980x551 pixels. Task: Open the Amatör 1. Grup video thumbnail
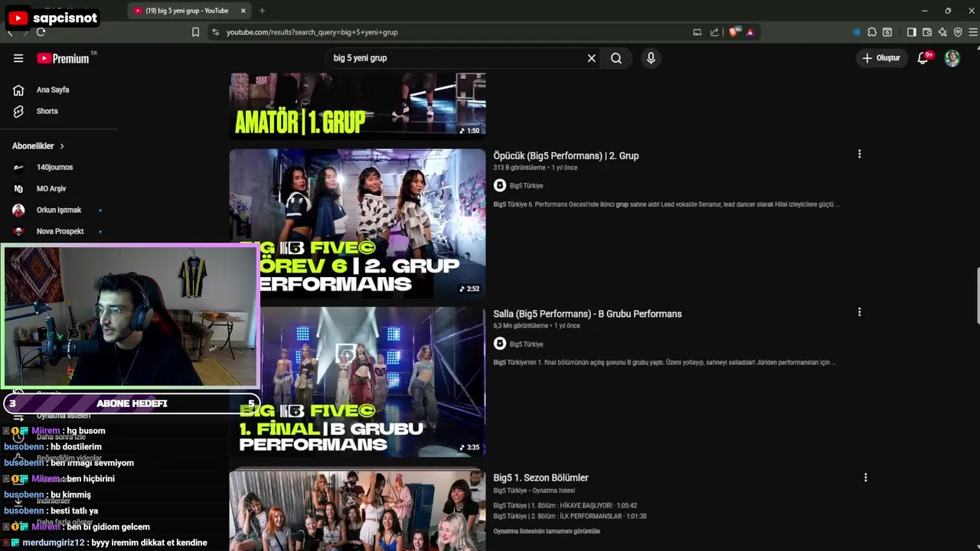[358, 106]
